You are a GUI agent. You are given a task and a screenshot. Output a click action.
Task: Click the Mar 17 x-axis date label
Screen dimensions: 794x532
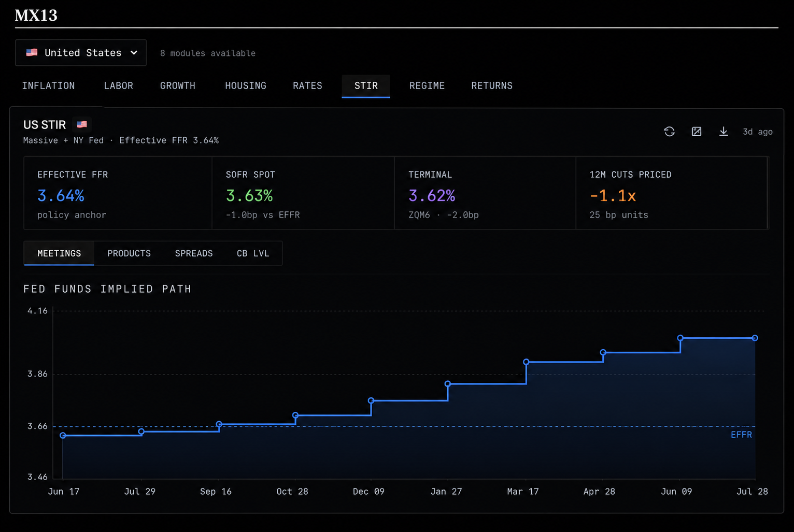(523, 492)
